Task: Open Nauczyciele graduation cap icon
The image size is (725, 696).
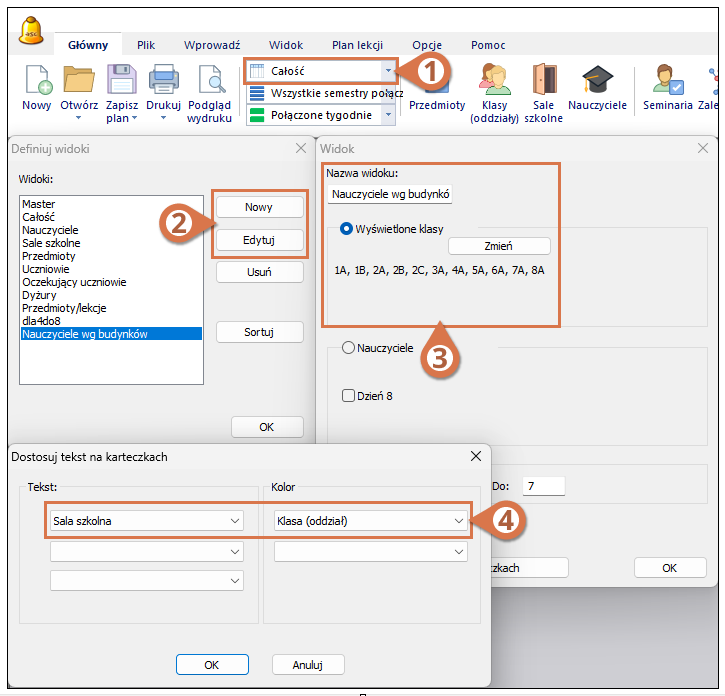Action: tap(597, 79)
